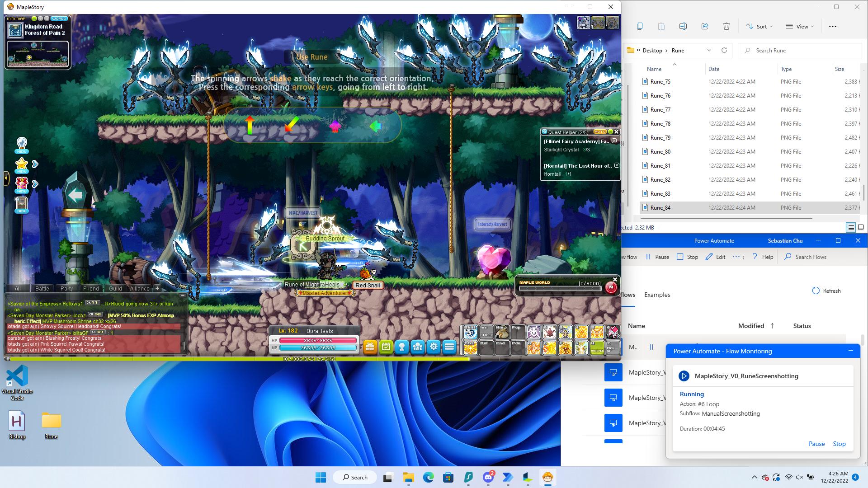Click Help in Power Automate toolbar
The height and width of the screenshot is (488, 868).
(762, 257)
